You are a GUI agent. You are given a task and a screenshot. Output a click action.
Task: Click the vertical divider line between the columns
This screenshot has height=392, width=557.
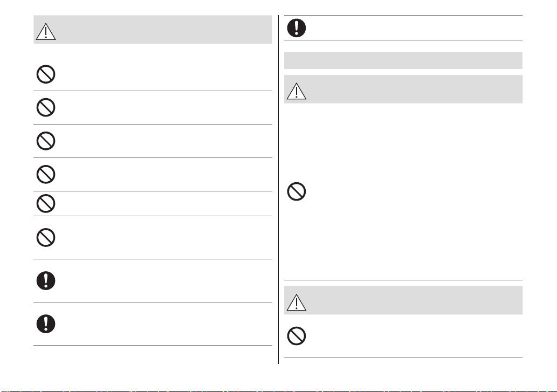[278, 190]
